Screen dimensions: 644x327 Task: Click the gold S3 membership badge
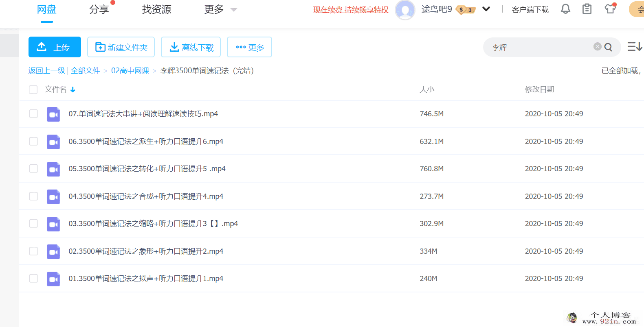pyautogui.click(x=466, y=10)
